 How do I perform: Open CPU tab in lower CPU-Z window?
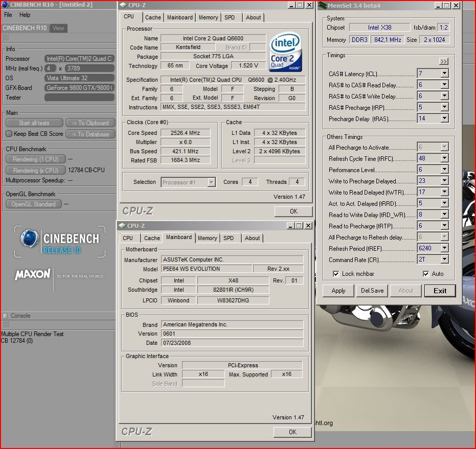(128, 238)
